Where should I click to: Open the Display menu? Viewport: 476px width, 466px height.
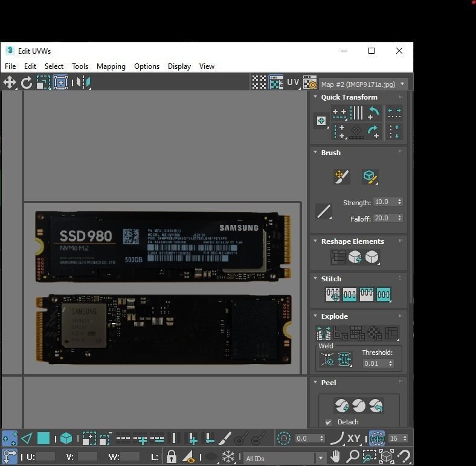tap(179, 66)
